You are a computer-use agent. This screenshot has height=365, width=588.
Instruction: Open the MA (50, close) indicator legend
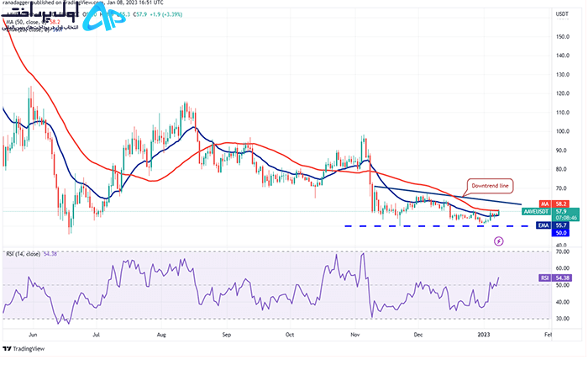(x=33, y=22)
